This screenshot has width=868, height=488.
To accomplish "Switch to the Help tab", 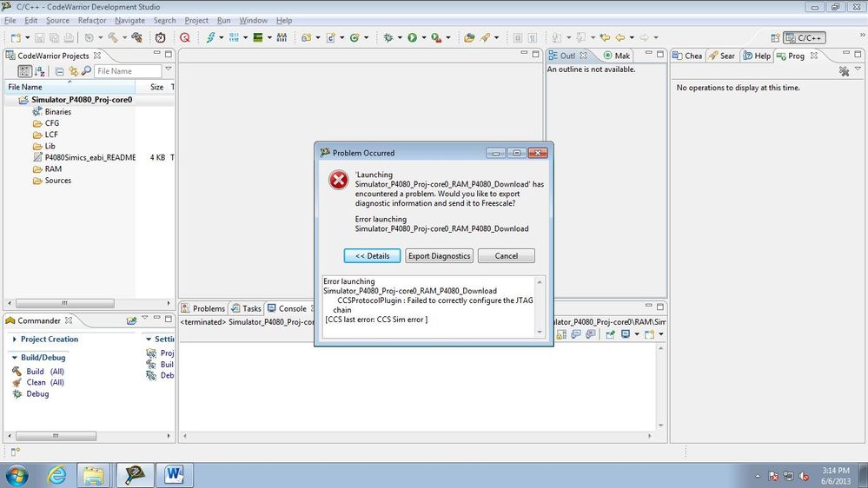I will [757, 56].
